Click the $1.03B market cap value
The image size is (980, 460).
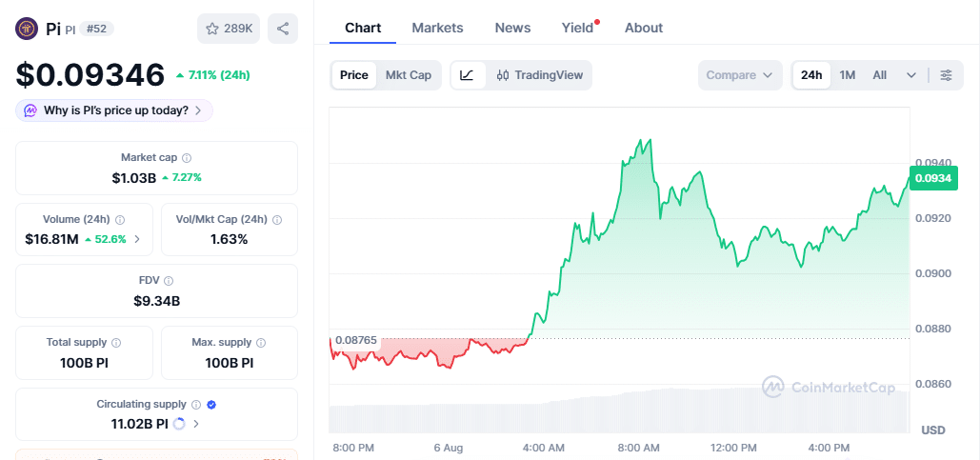pos(133,177)
